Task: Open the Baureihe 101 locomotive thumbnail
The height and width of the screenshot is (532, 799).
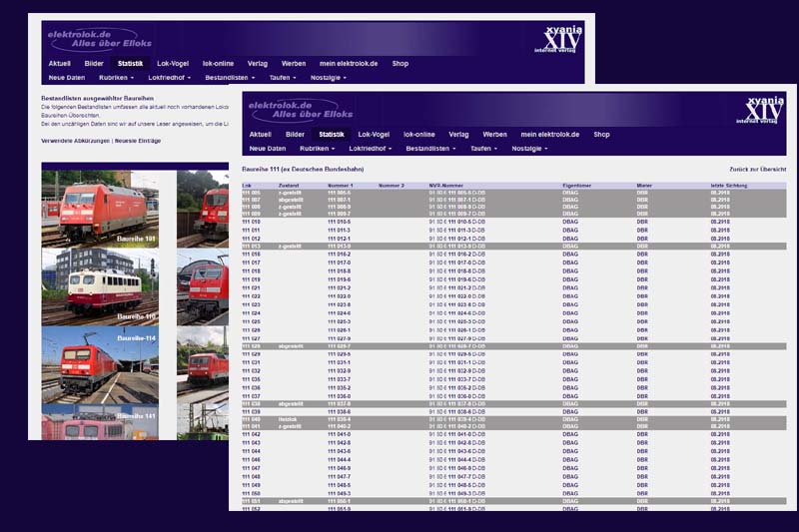Action: (x=100, y=208)
